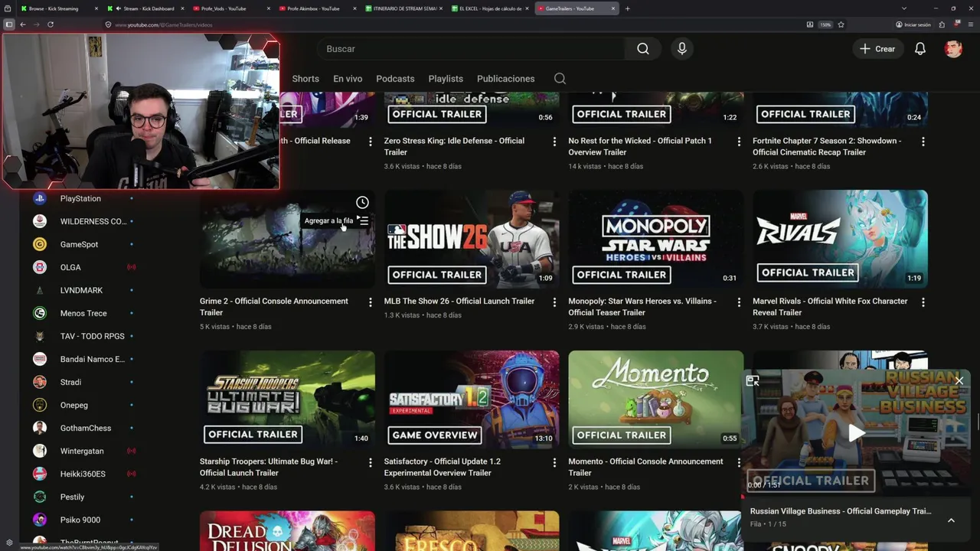Expand miniplayer to full watch page

[x=753, y=380]
